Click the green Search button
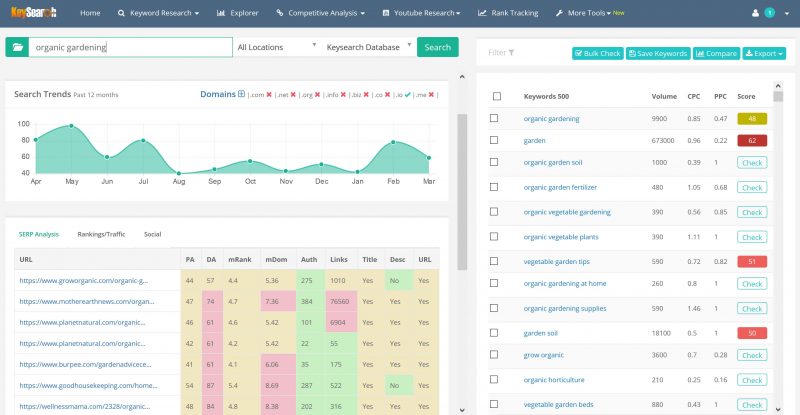The height and width of the screenshot is (415, 800). 438,47
